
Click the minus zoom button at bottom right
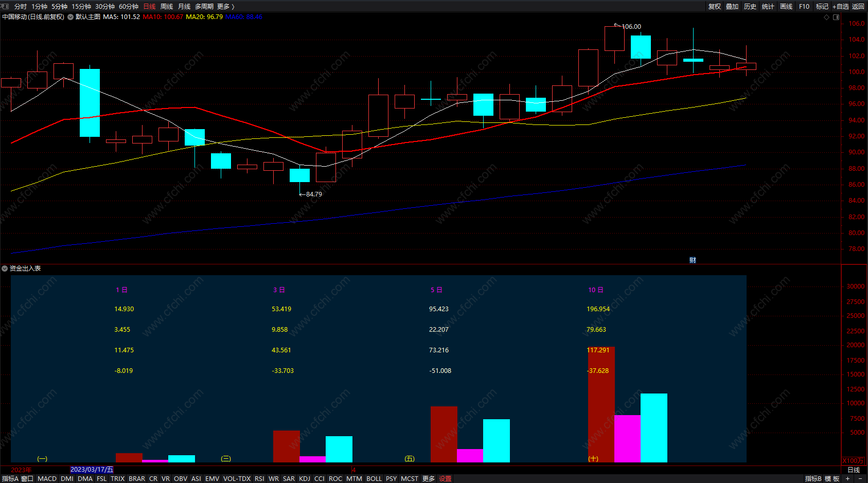[x=860, y=478]
